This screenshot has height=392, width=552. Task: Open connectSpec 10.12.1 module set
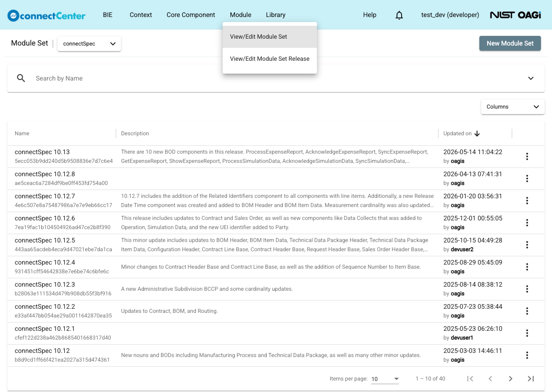click(x=45, y=329)
